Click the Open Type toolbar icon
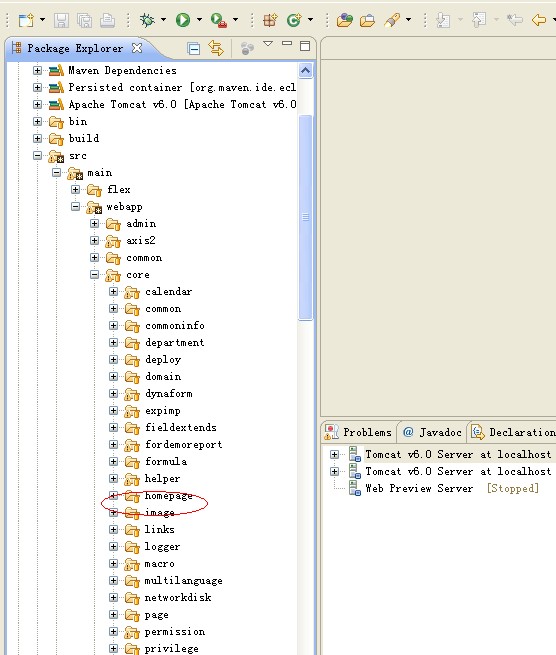Screen dimensions: 556x655 point(345,20)
